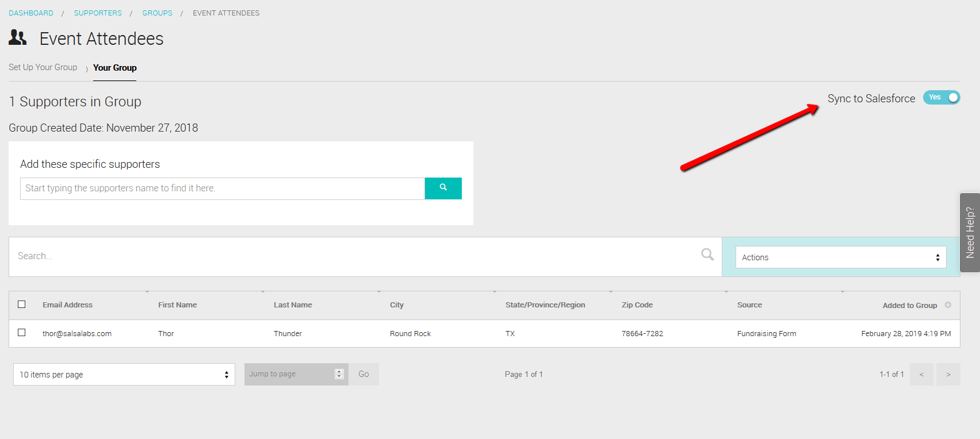
Task: Sort by City column header
Action: 397,305
